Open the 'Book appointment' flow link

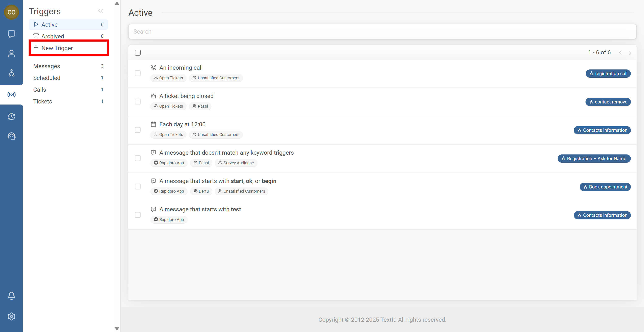click(605, 187)
